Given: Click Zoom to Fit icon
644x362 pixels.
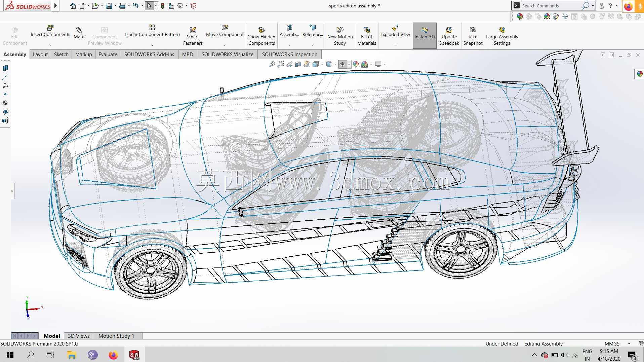Looking at the screenshot, I should click(x=272, y=64).
